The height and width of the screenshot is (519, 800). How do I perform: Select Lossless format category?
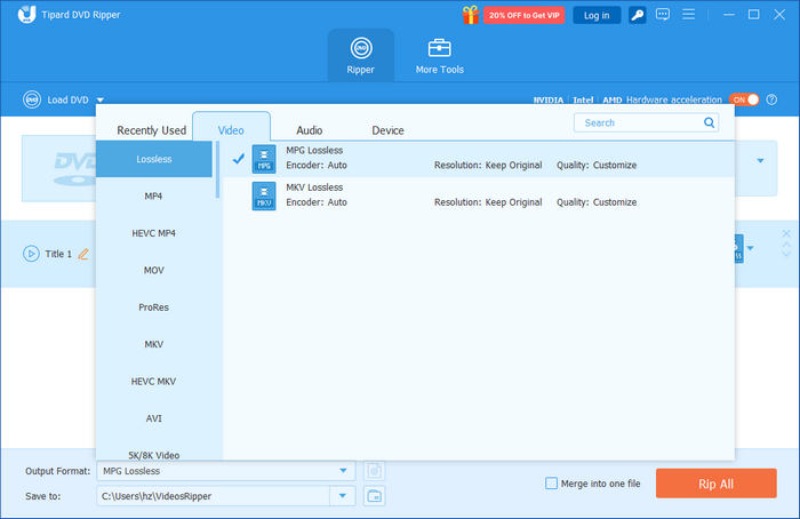(x=154, y=159)
